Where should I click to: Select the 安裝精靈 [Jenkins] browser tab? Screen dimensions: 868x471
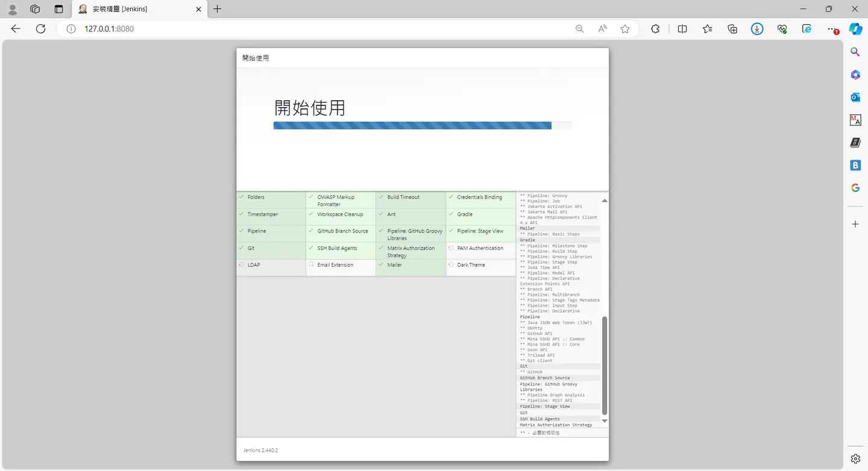tap(140, 9)
